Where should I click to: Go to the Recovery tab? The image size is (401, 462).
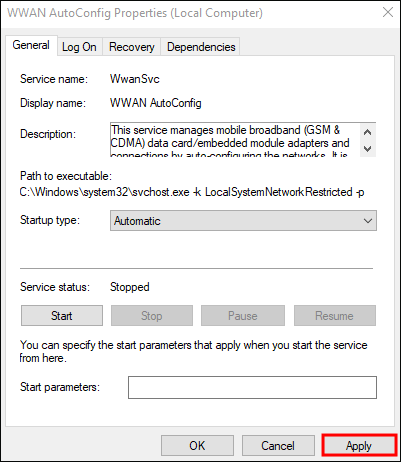[132, 47]
